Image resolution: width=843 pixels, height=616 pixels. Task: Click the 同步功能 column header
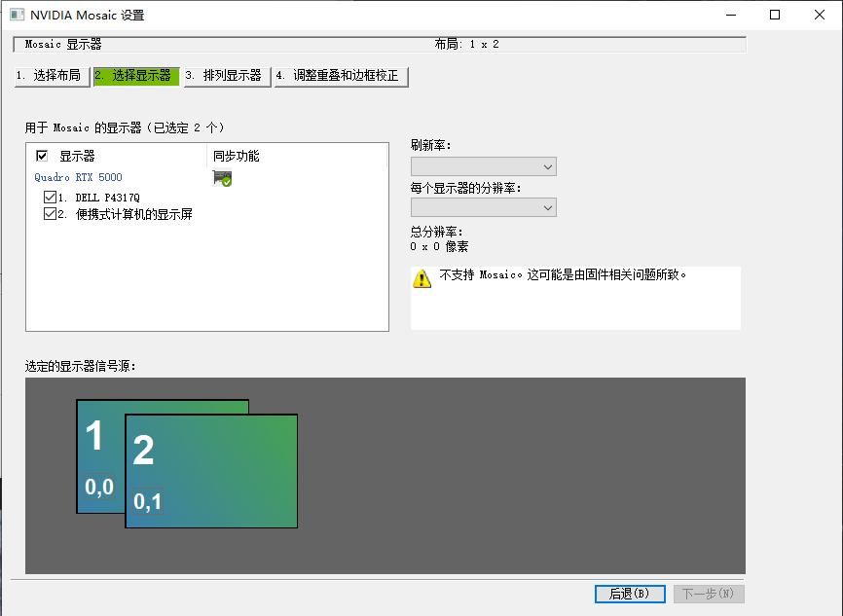pyautogui.click(x=236, y=156)
